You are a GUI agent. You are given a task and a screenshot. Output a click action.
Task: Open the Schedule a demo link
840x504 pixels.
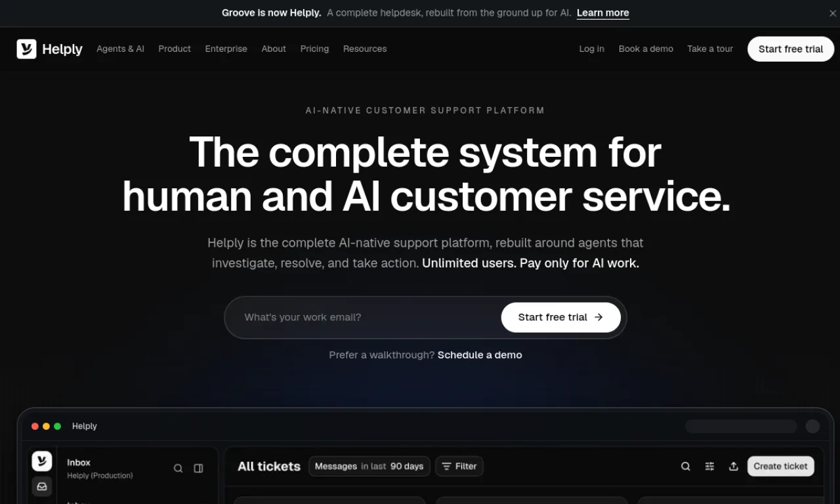click(480, 355)
